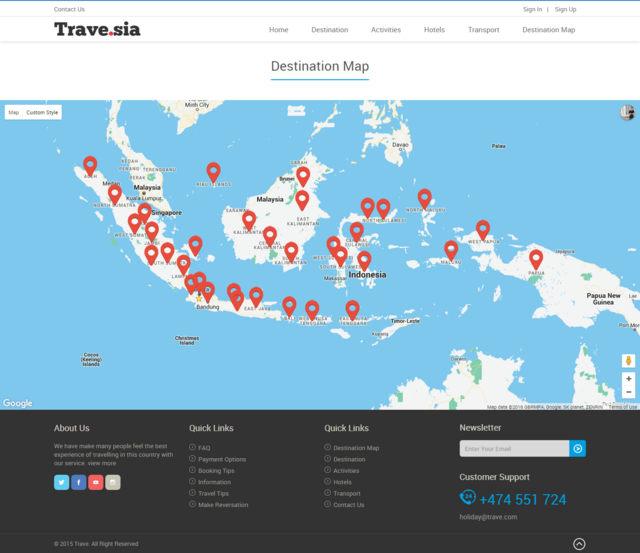
Task: Open the footer Transport link
Action: click(x=347, y=493)
